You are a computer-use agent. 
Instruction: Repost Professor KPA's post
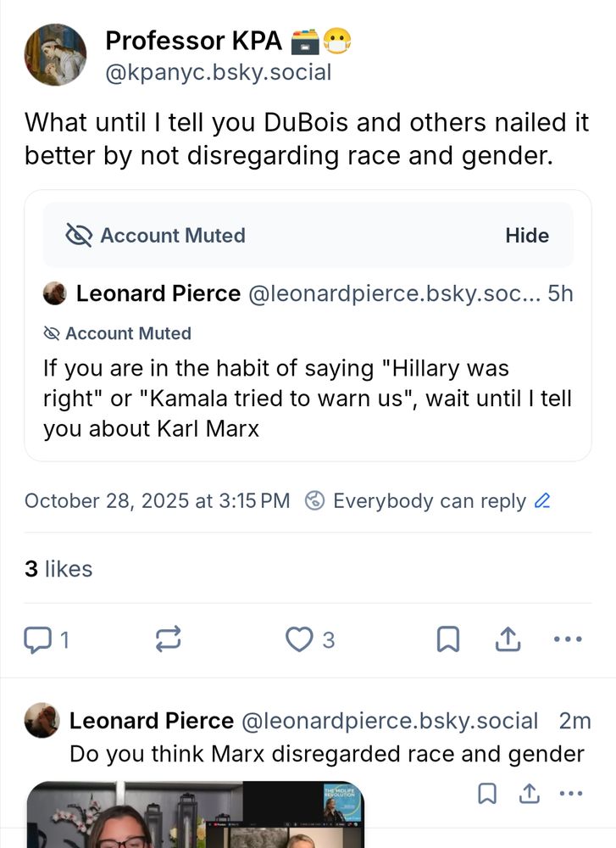[168, 639]
